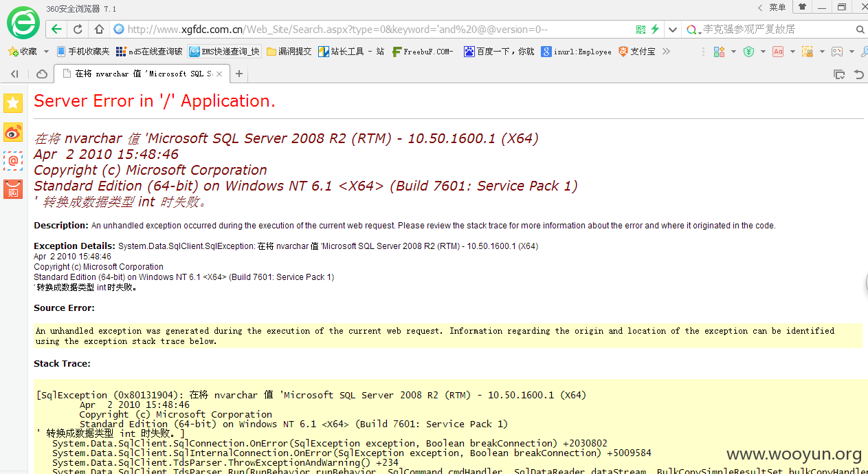The width and height of the screenshot is (868, 474).
Task: Open the QR code icon in address bar
Action: pyautogui.click(x=641, y=29)
